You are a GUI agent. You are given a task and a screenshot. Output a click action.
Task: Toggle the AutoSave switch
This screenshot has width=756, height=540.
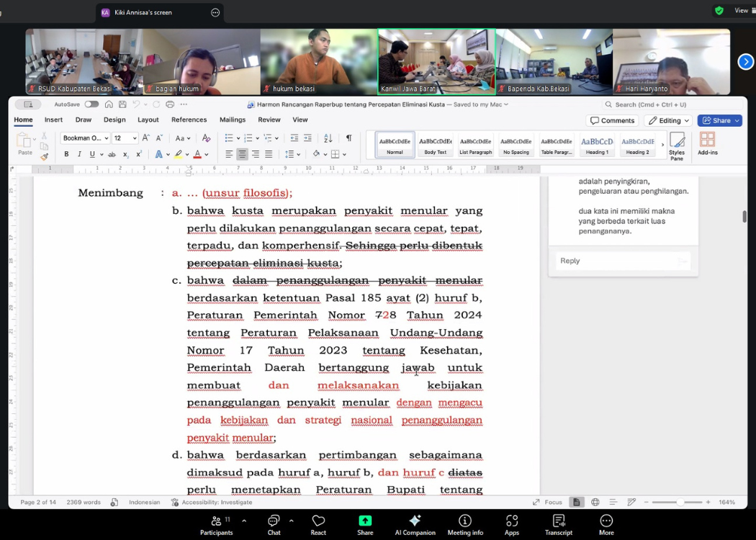click(91, 104)
